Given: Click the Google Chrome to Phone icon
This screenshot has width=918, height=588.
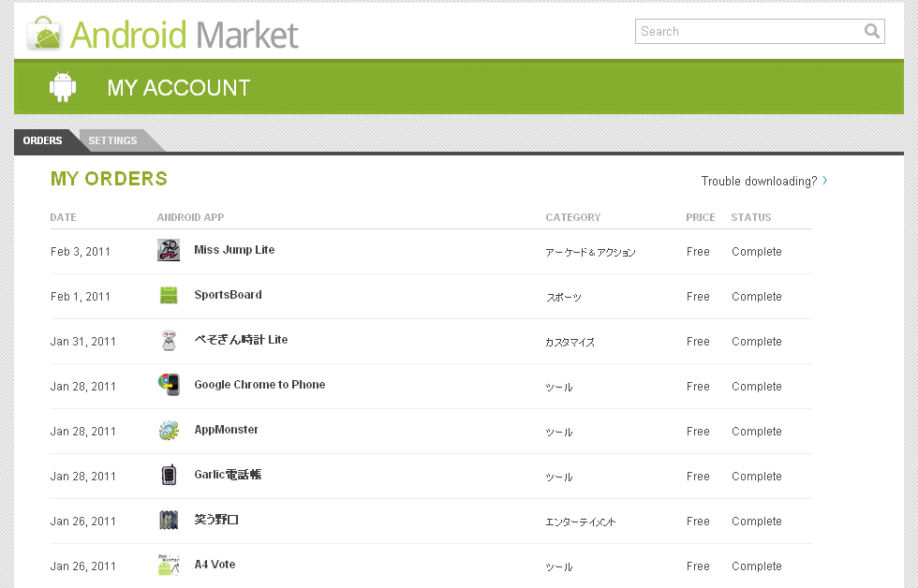Looking at the screenshot, I should tap(169, 385).
